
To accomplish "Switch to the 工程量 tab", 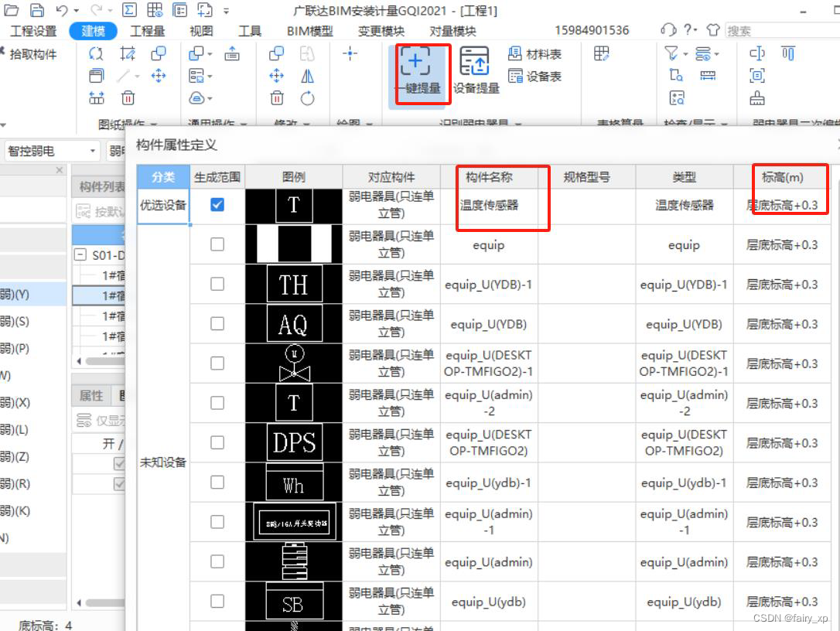I will (147, 31).
